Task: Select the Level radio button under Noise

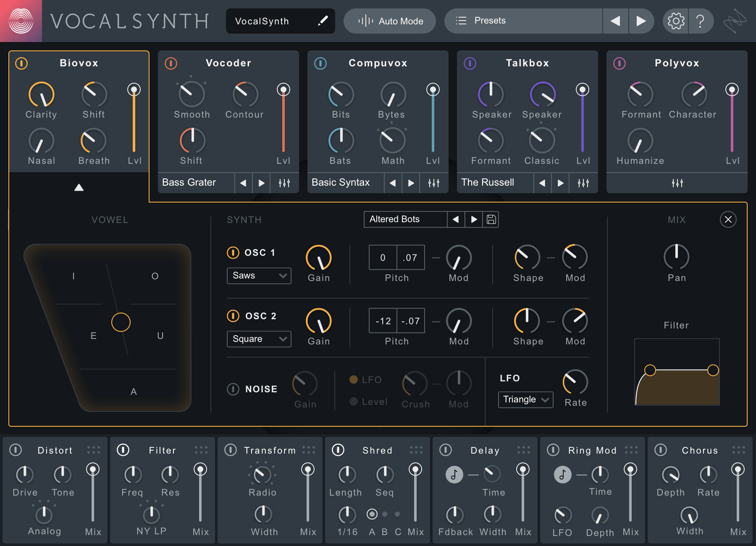Action: [x=354, y=401]
